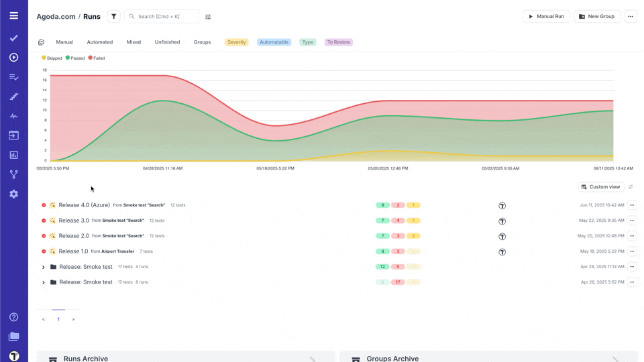This screenshot has width=644, height=362.
Task: Open the Help question mark icon
Action: point(13,317)
